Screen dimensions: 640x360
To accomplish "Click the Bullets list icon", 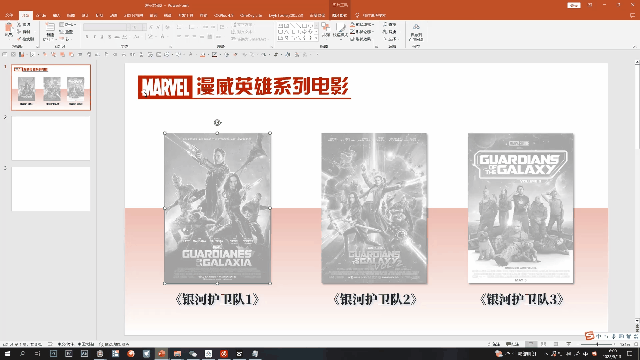I will point(180,27).
